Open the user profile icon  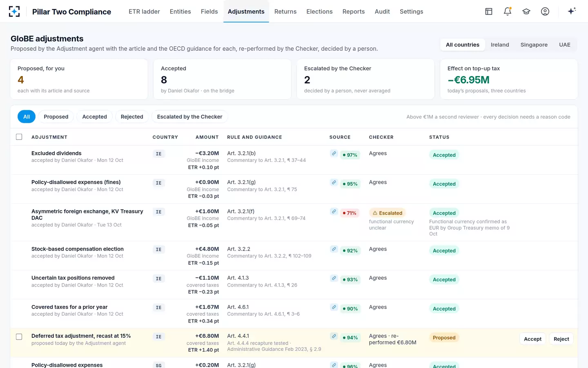coord(545,11)
